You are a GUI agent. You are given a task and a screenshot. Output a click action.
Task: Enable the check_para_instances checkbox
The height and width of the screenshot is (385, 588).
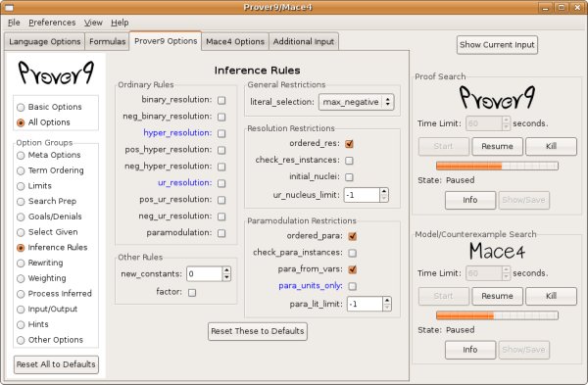(352, 253)
